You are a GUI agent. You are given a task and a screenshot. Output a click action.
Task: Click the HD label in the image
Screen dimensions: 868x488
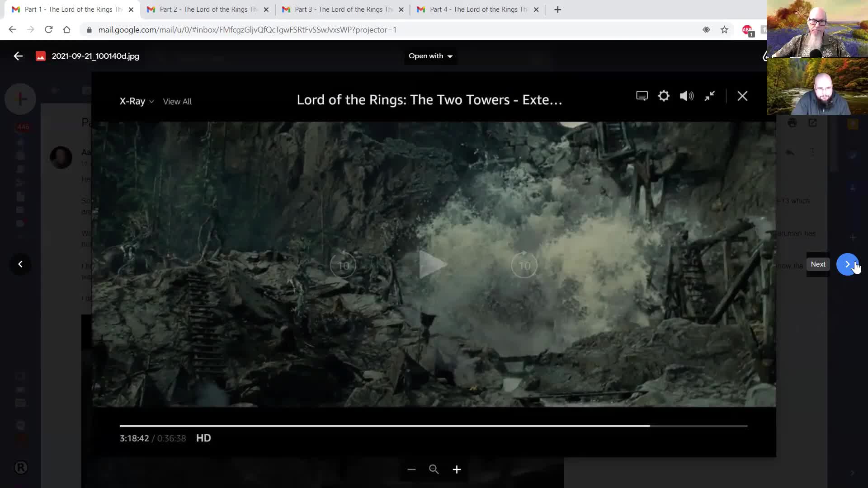(203, 438)
